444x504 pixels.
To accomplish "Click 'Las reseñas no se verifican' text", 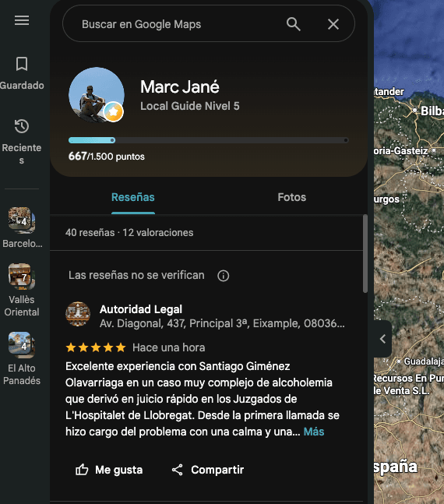I will coord(136,275).
